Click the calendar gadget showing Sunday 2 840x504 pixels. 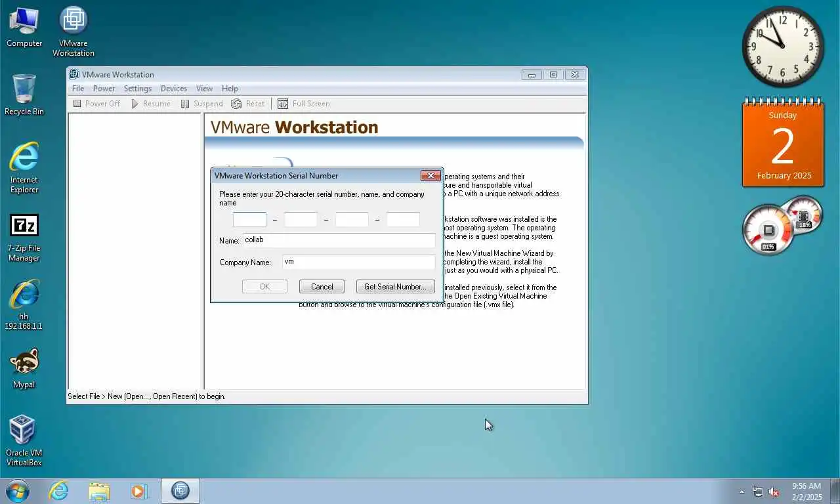(x=783, y=142)
